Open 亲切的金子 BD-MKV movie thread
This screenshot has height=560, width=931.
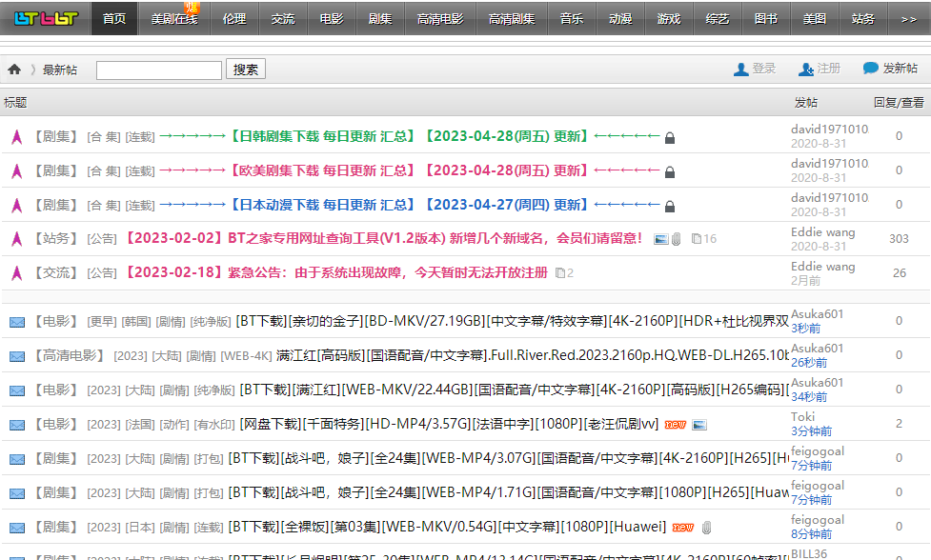[513, 322]
